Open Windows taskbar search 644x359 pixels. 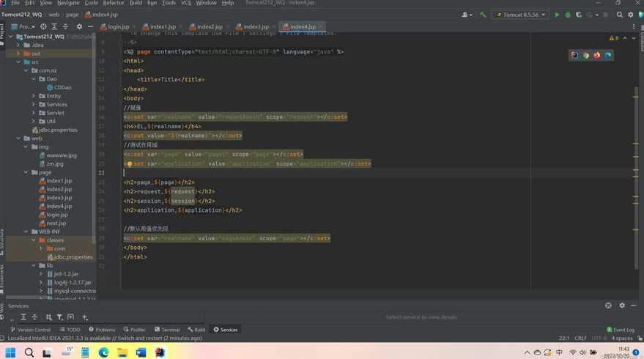pos(29,352)
